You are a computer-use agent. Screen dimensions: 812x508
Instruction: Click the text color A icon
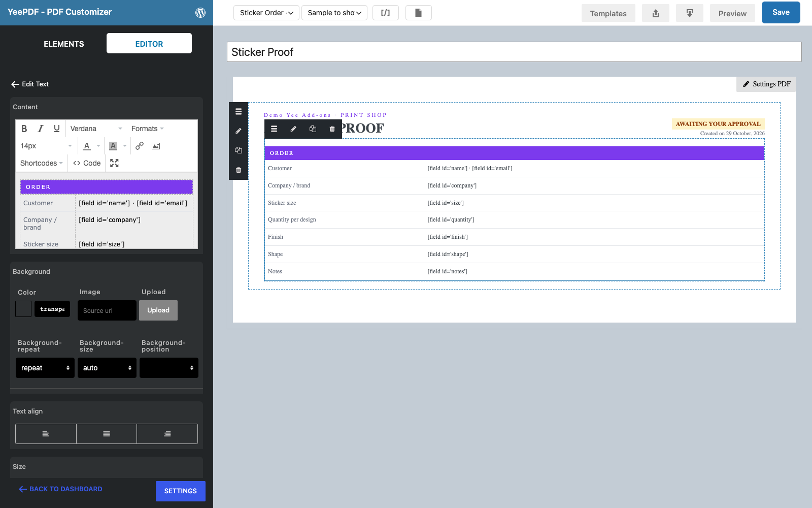(x=87, y=146)
